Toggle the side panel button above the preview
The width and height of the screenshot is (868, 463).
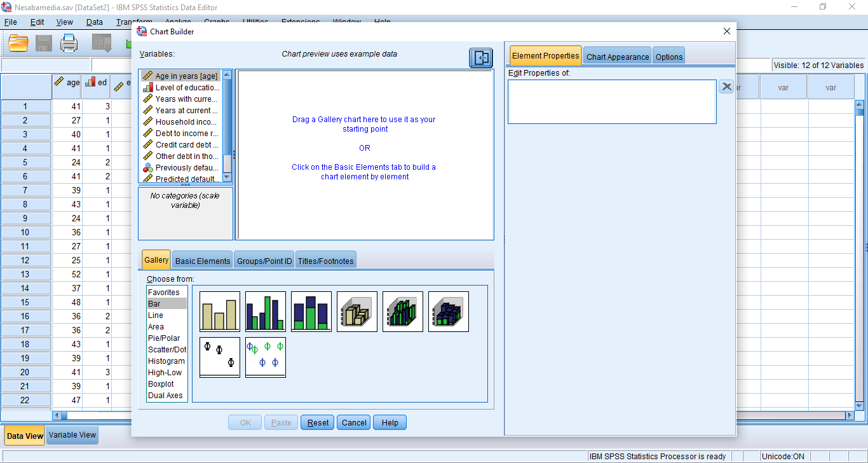point(481,59)
